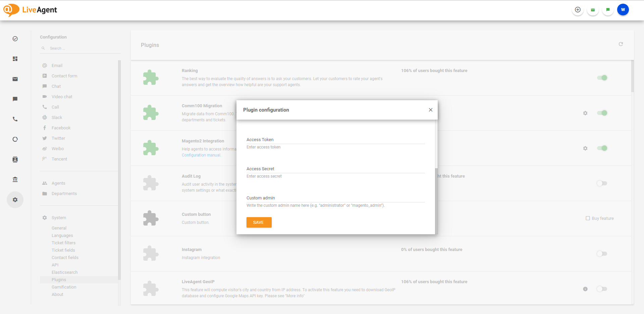Open Departments in Configuration menu
This screenshot has width=644, height=314.
[64, 194]
